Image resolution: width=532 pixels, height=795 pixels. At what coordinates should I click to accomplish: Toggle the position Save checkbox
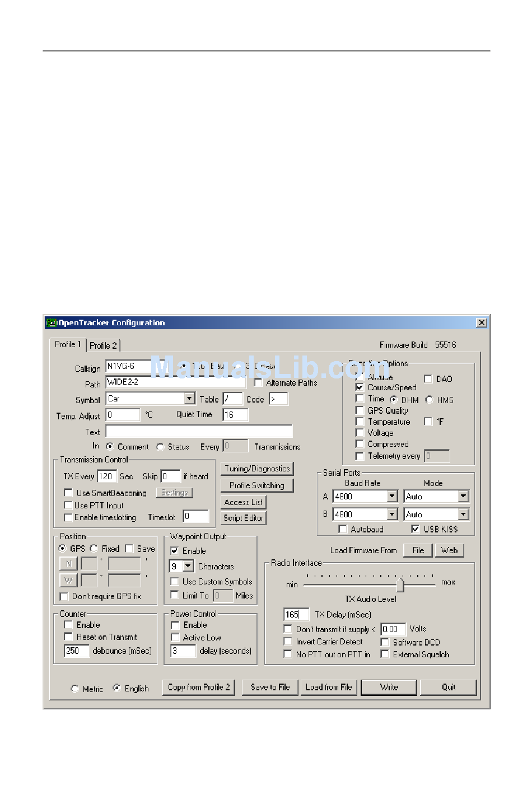point(129,548)
